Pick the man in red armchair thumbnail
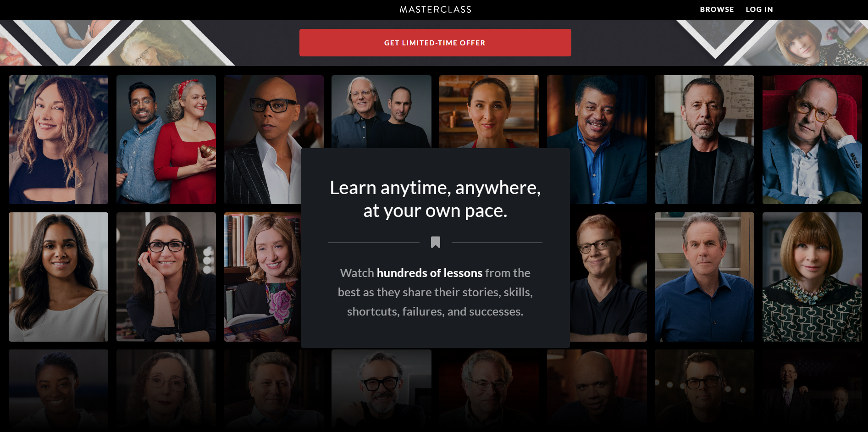The image size is (868, 432). 812,139
